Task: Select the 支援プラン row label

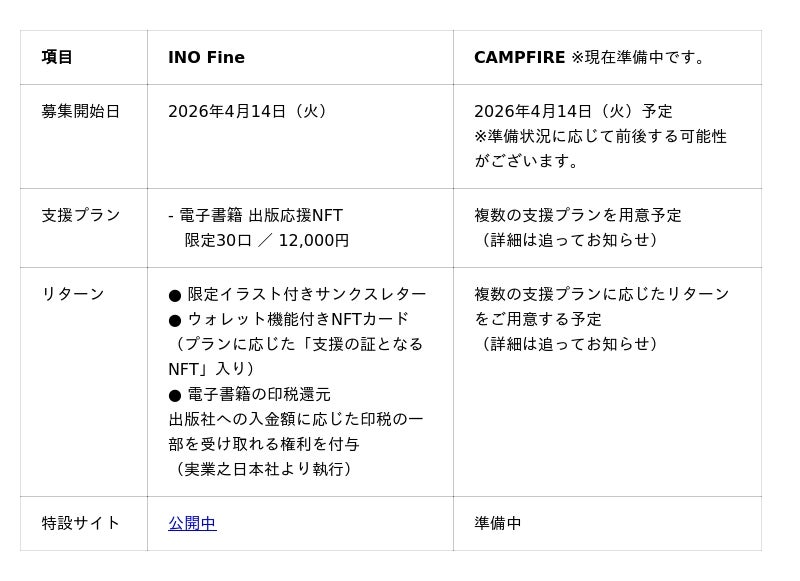Action: coord(80,215)
